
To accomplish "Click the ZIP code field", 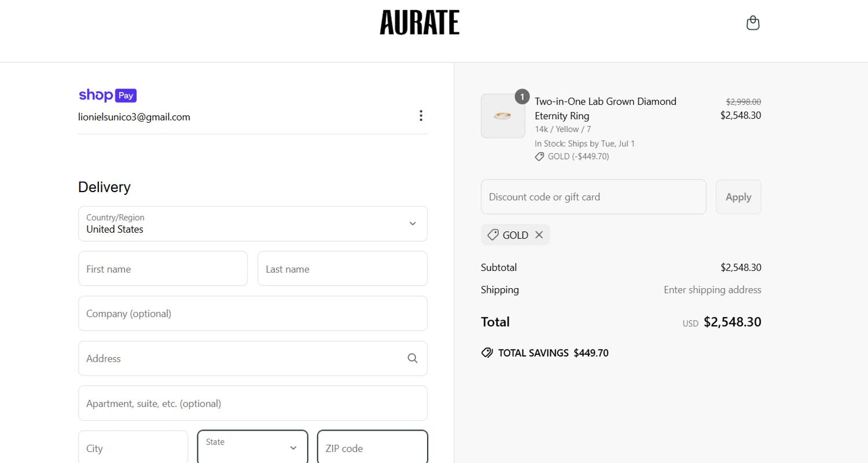I will pos(373,447).
